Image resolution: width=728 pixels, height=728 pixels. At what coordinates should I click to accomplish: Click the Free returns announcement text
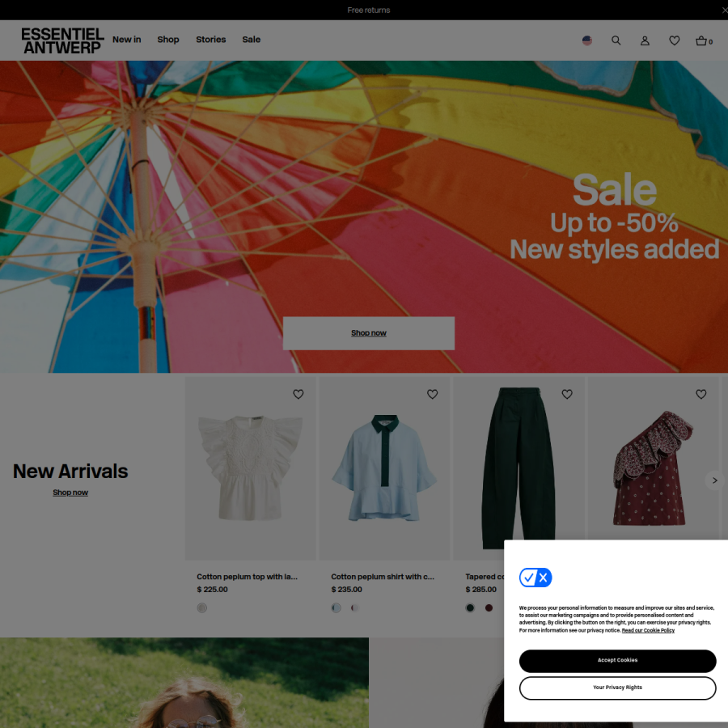(369, 10)
